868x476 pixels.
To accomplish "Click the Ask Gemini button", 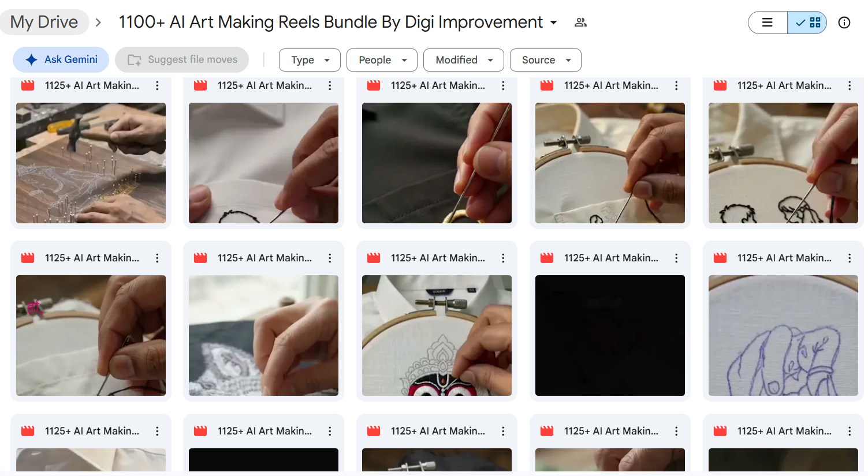I will click(61, 59).
